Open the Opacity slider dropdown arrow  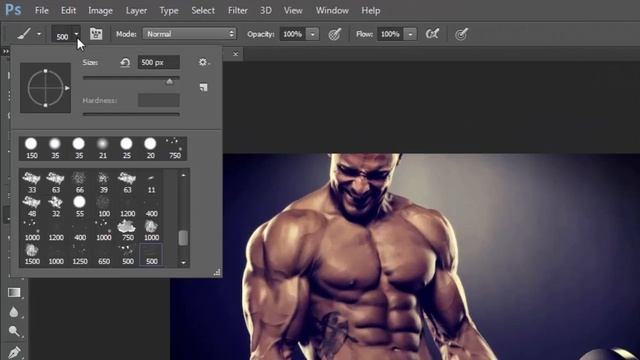pos(313,34)
